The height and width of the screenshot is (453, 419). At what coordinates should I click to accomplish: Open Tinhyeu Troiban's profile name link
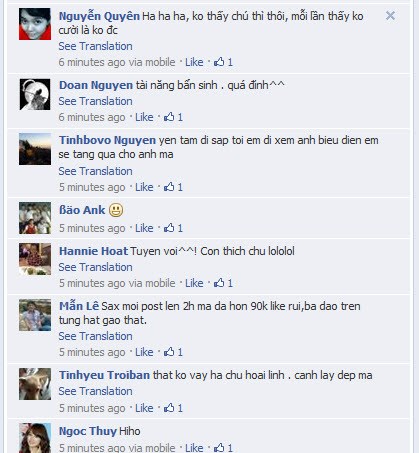104,375
